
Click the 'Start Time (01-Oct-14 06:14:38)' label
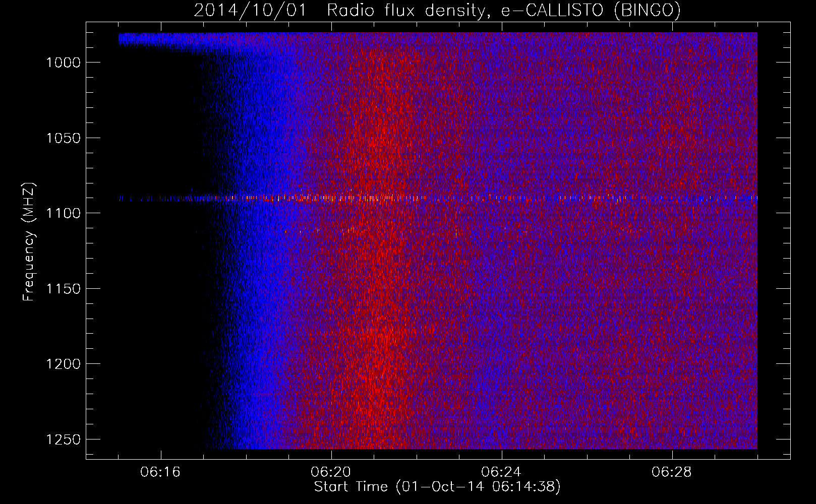(437, 487)
